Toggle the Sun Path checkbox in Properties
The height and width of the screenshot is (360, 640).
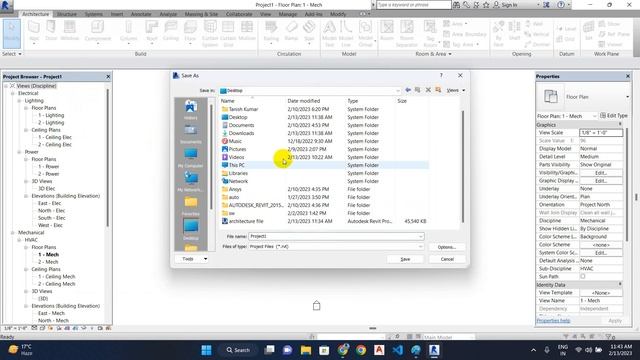(582, 276)
